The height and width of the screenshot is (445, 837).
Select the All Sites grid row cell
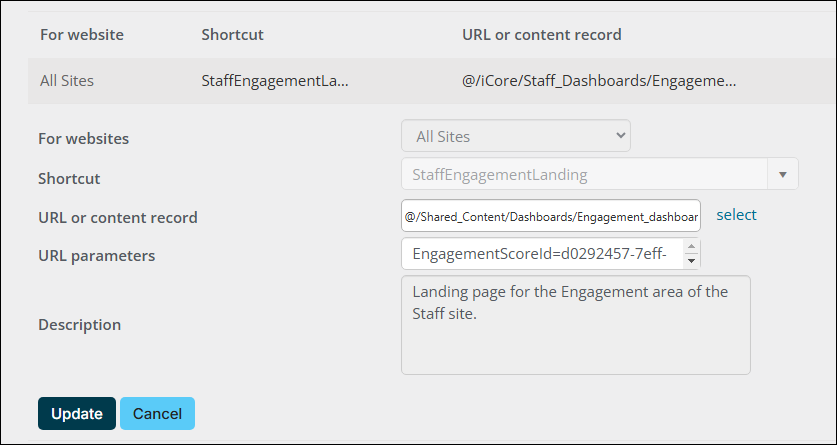(x=67, y=81)
